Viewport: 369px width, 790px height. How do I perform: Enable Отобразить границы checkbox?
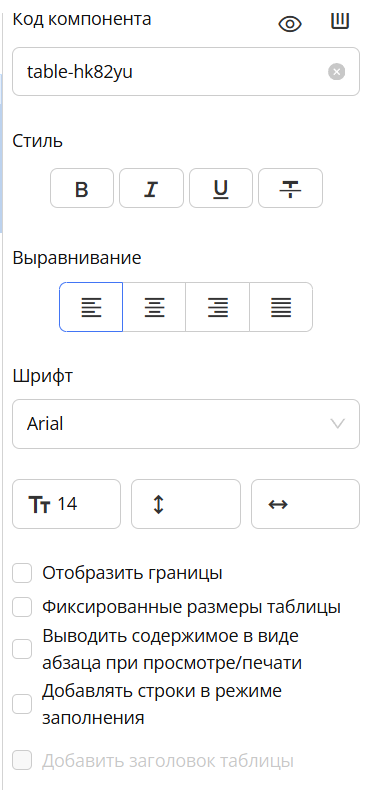22,573
